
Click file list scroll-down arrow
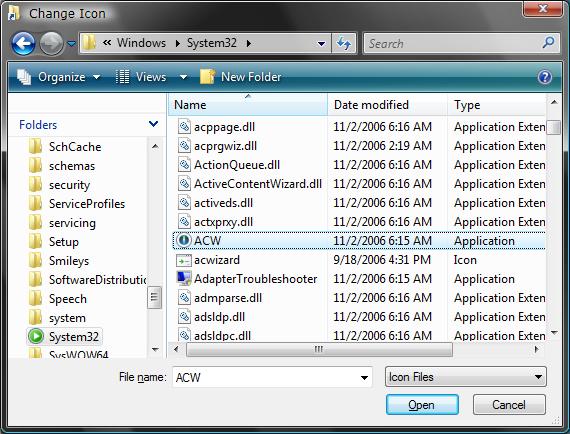pyautogui.click(x=554, y=332)
